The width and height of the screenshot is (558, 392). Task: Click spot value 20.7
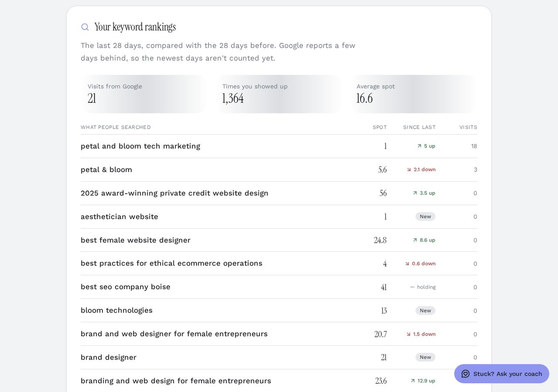[x=381, y=334]
